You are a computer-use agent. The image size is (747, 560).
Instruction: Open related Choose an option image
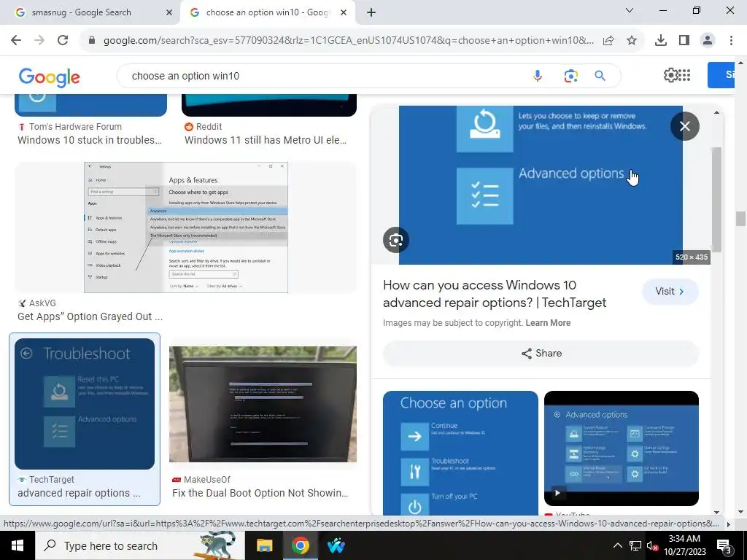tap(460, 453)
